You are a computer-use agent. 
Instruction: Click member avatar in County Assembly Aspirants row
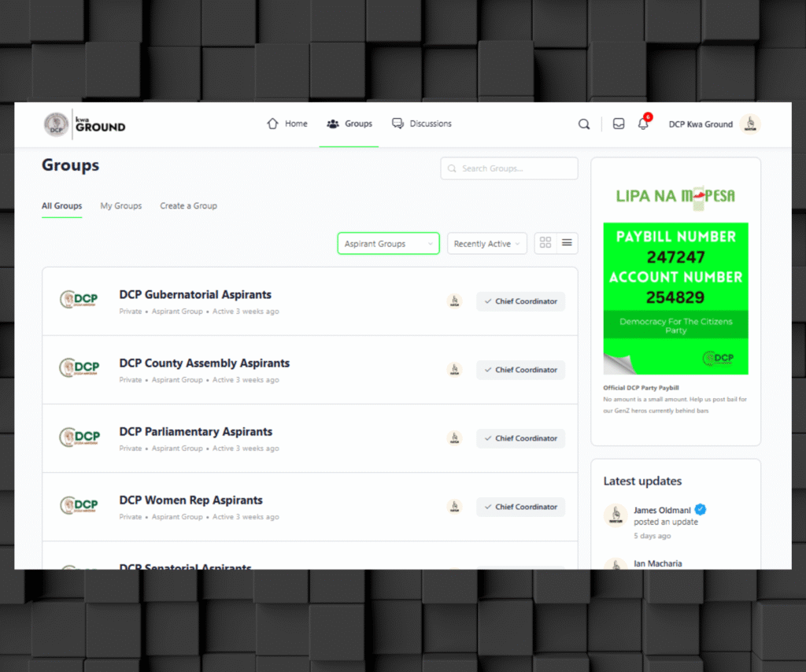coord(454,369)
